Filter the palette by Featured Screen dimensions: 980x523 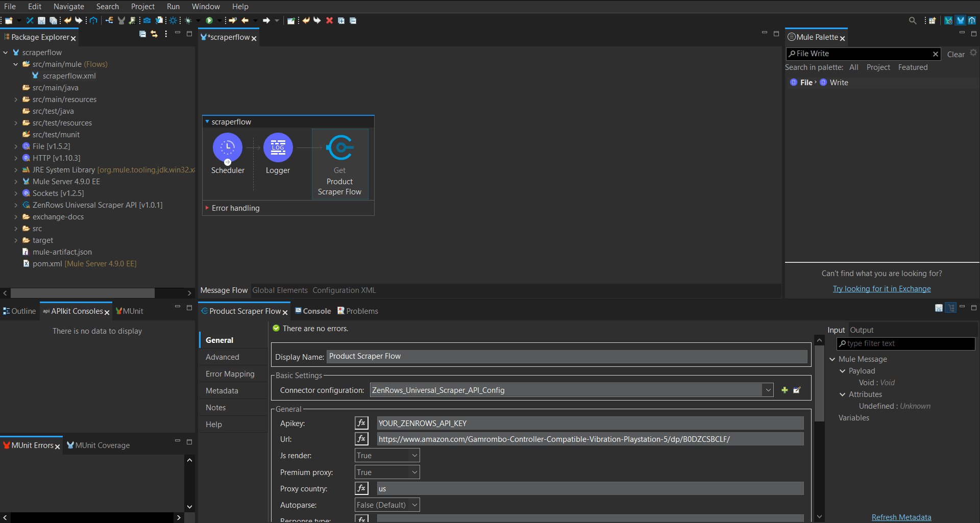(x=913, y=67)
